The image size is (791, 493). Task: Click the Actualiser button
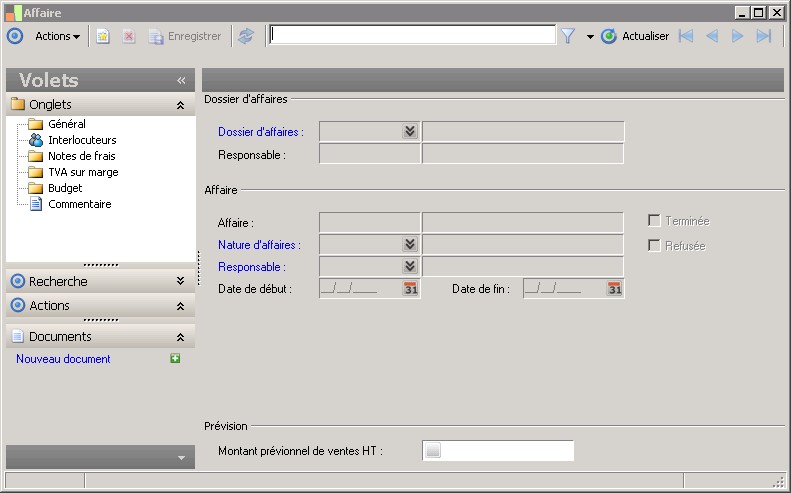tap(635, 36)
